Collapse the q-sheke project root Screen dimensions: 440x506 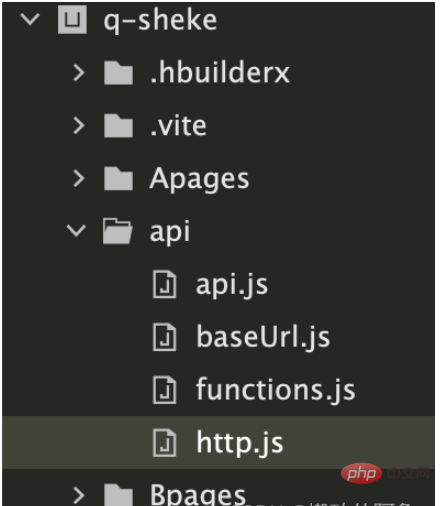30,19
